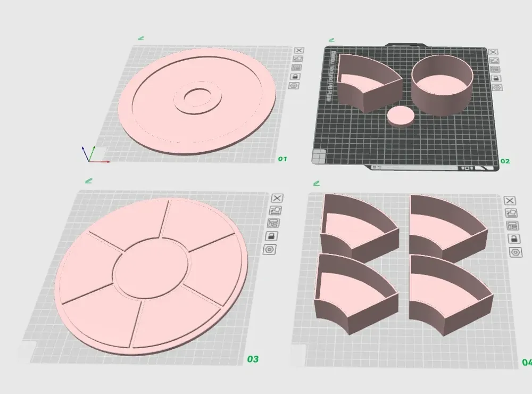The width and height of the screenshot is (532, 394).
Task: Auto-orient objects on plate 01
Action: tap(298, 59)
